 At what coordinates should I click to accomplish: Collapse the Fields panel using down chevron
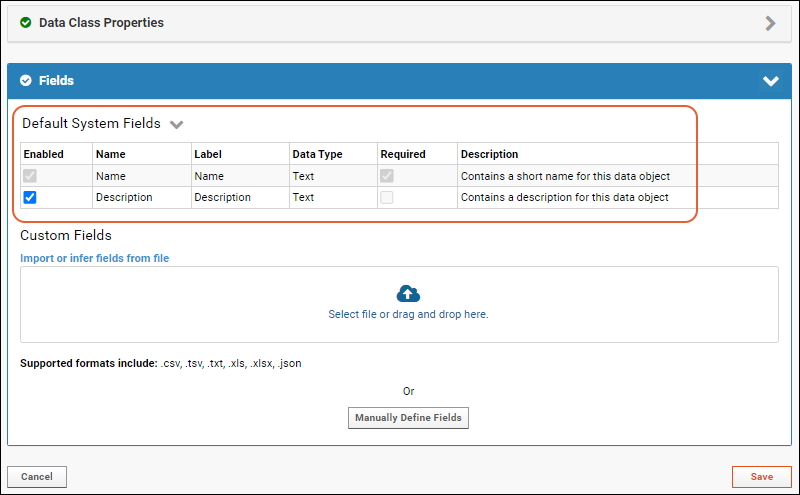point(770,81)
